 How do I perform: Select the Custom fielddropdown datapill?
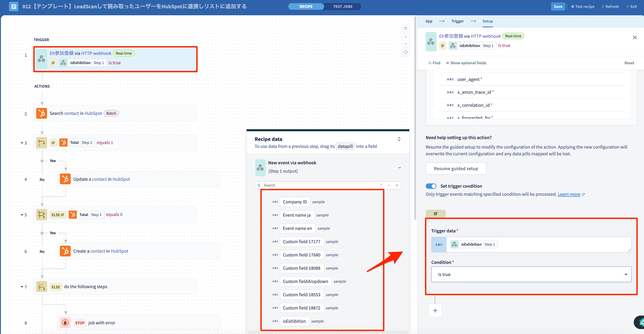point(306,281)
